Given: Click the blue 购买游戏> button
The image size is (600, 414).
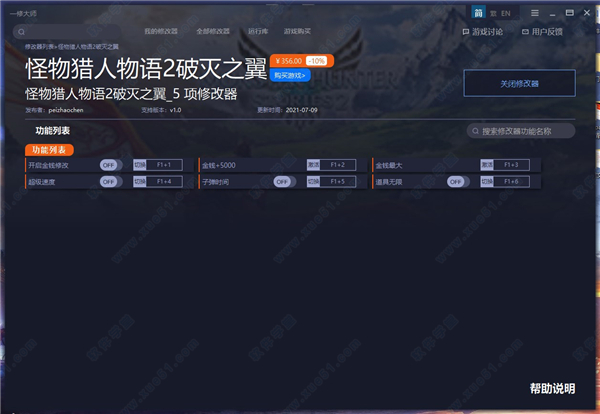Looking at the screenshot, I should pyautogui.click(x=290, y=75).
